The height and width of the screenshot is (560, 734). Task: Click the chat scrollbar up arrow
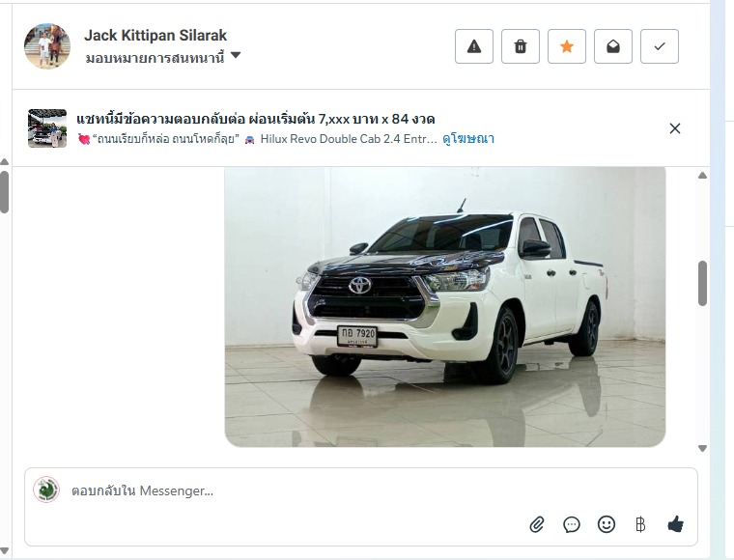[702, 176]
